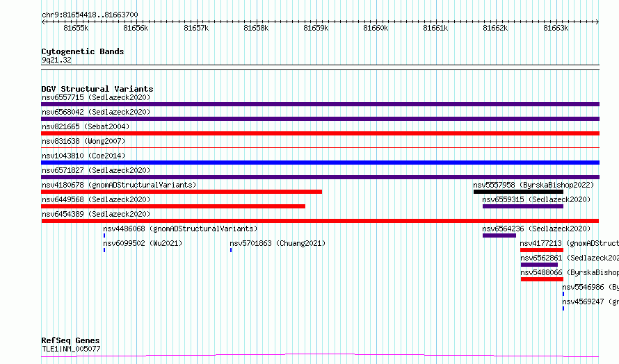
Task: Click the red bar under nsv6449568
Action: tap(173, 206)
